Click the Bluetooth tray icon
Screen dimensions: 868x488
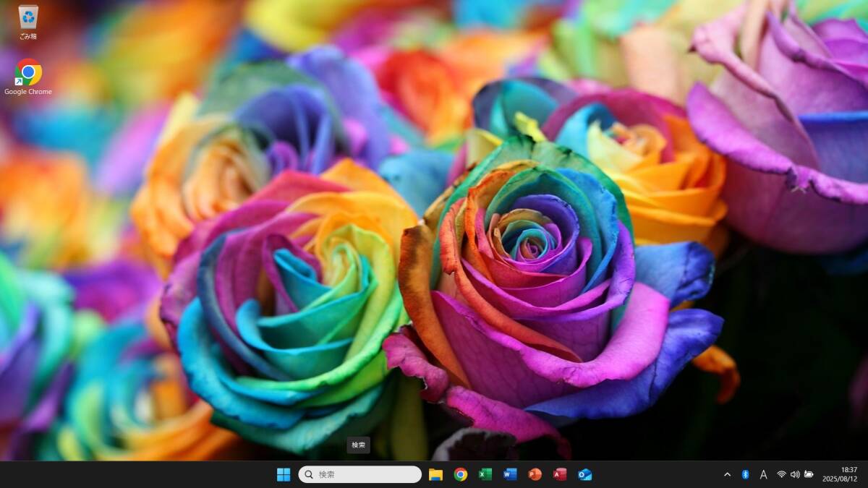coord(745,474)
